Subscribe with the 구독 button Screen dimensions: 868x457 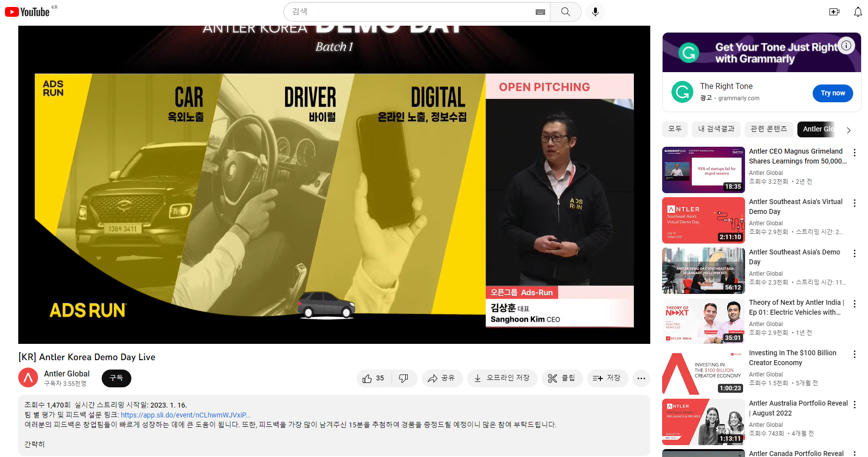tap(117, 378)
